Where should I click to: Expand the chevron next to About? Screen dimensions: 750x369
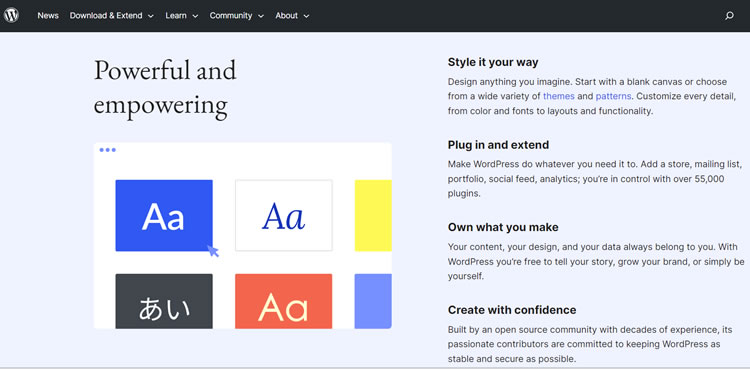pyautogui.click(x=306, y=16)
